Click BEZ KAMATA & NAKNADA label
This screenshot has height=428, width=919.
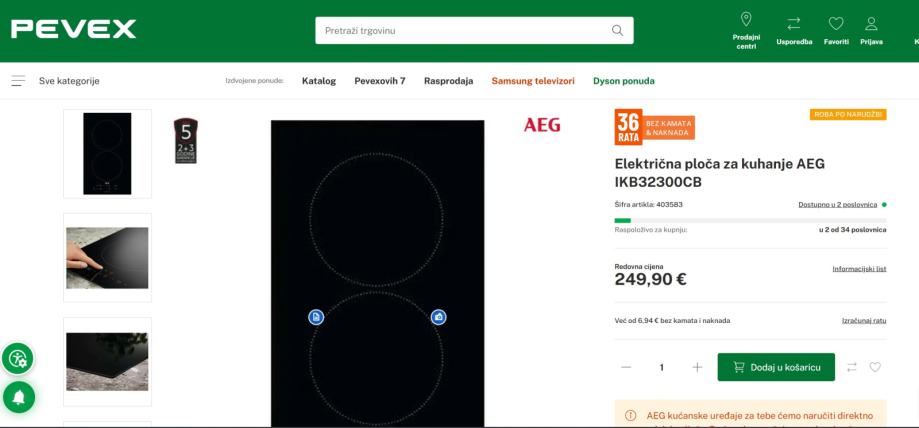(x=669, y=128)
